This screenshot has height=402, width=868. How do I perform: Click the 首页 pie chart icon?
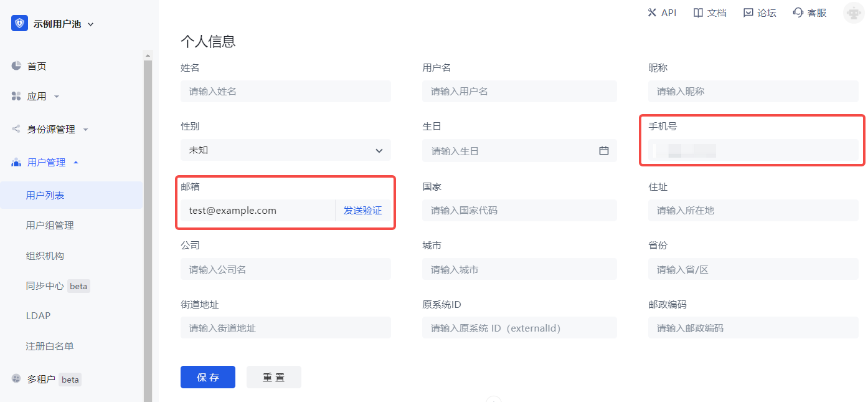(17, 66)
